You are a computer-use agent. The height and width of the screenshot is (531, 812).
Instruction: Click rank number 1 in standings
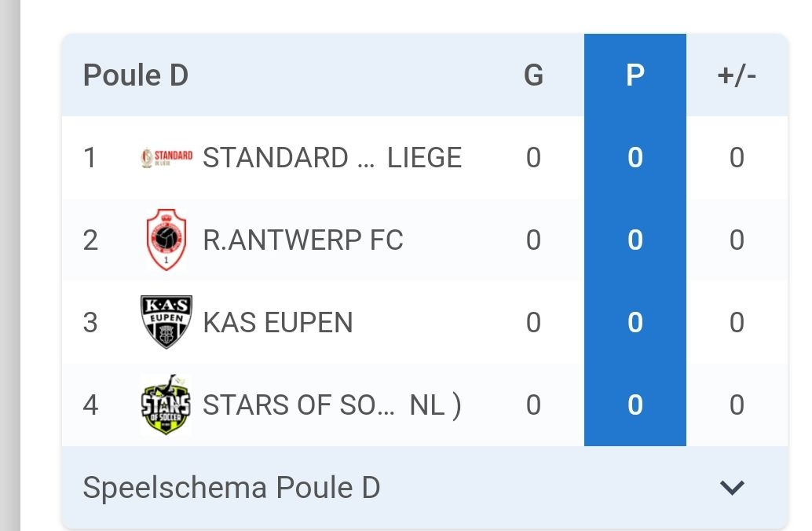pyautogui.click(x=90, y=158)
